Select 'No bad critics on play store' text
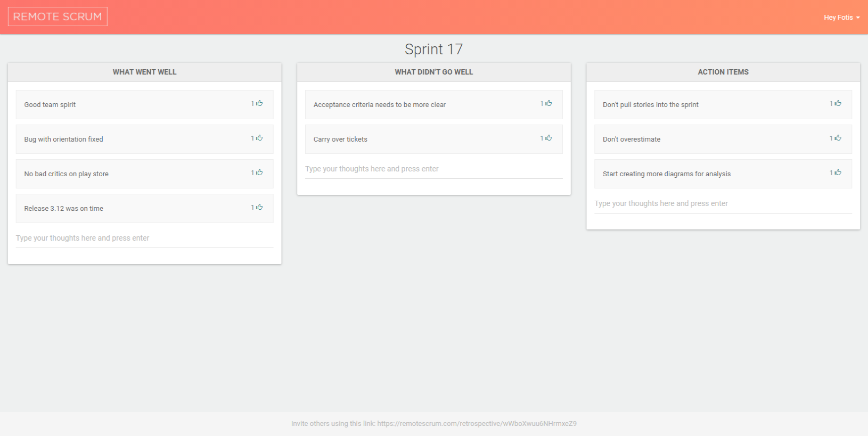868x436 pixels. coord(66,174)
